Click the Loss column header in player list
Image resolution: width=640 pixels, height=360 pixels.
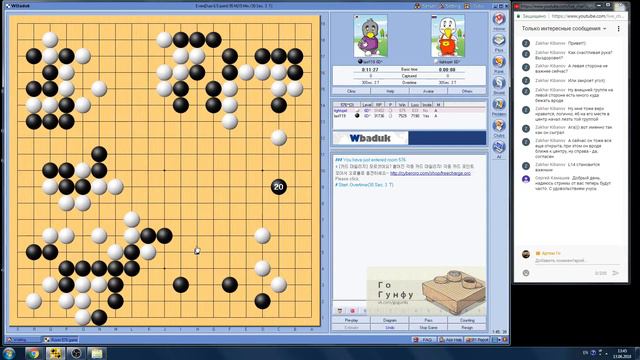tap(415, 105)
